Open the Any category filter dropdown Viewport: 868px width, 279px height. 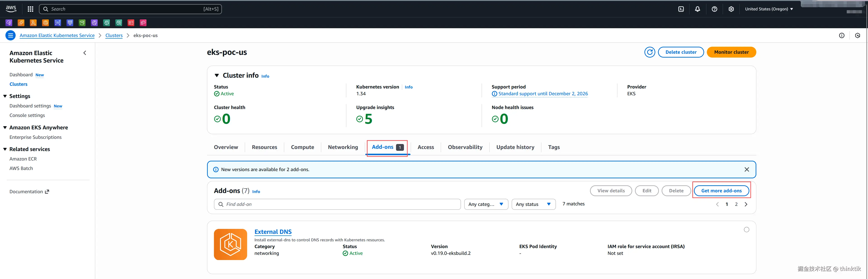486,204
